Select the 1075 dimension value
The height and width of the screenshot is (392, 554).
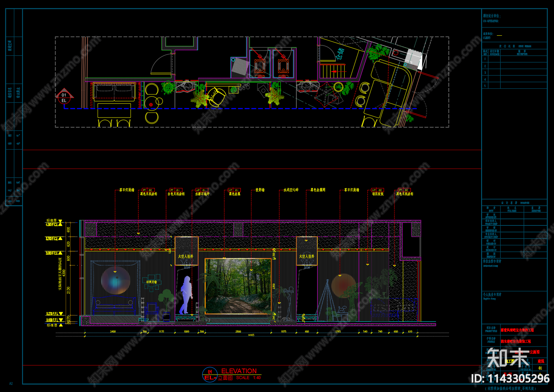click(x=284, y=331)
